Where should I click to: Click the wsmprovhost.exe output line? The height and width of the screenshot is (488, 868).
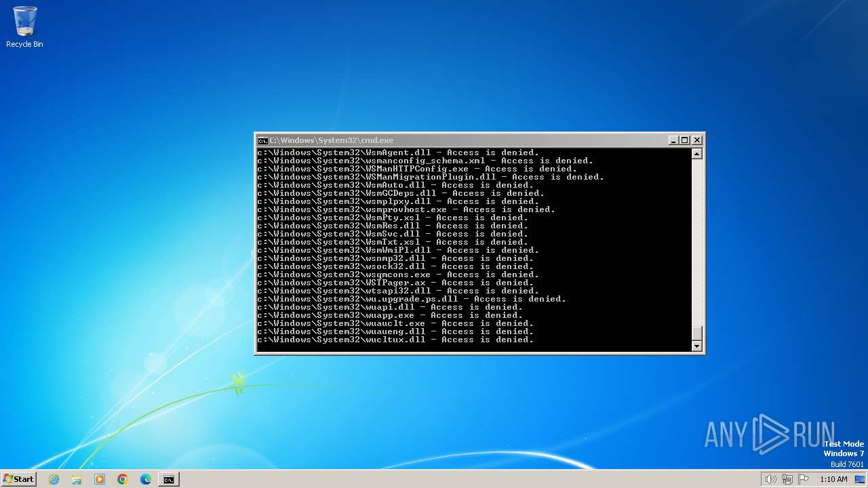tap(406, 209)
